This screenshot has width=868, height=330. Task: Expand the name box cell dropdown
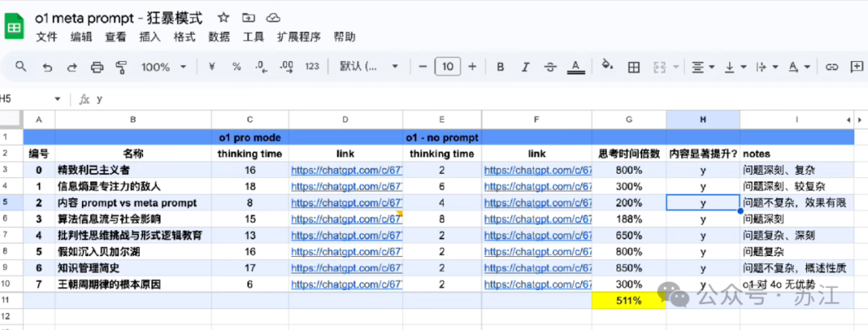[57, 99]
